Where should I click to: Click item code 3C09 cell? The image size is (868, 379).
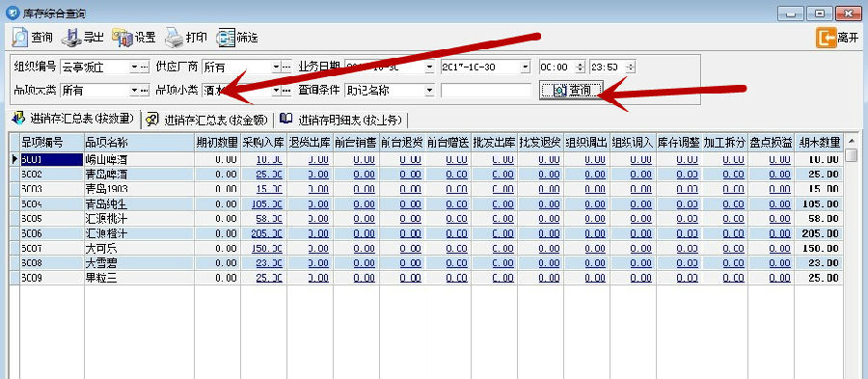(x=51, y=278)
